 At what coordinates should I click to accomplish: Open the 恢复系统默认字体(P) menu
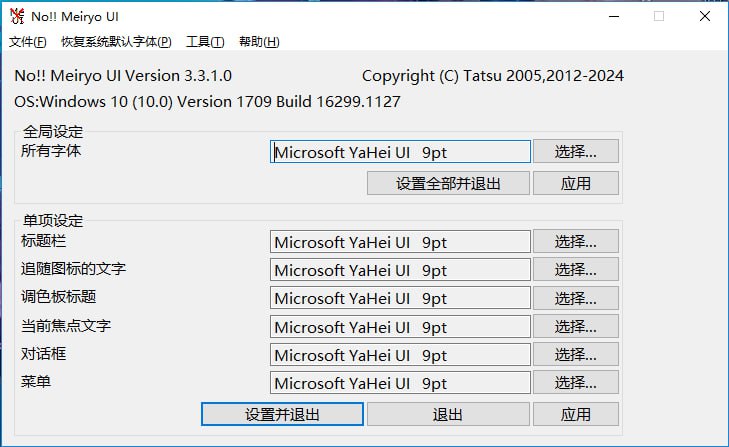point(116,42)
